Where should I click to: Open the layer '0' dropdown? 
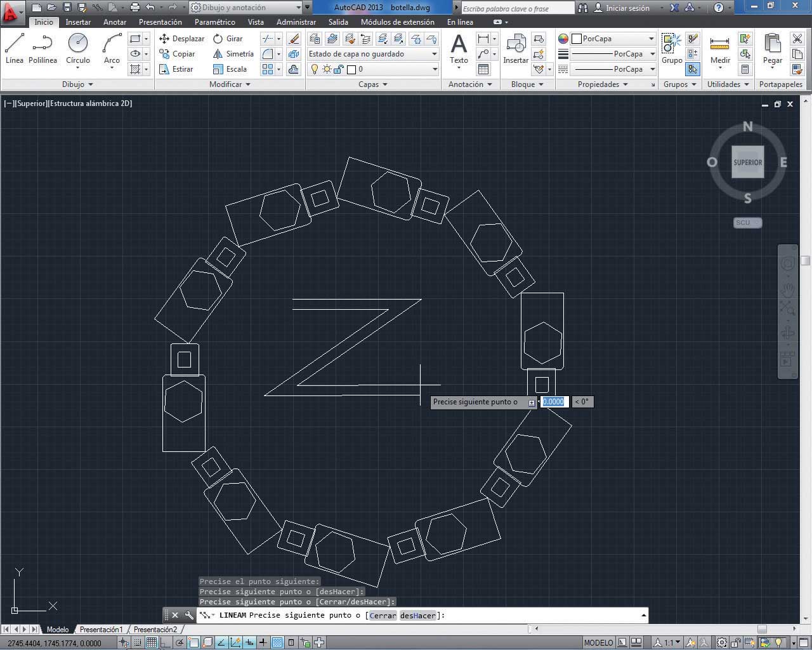coord(374,69)
